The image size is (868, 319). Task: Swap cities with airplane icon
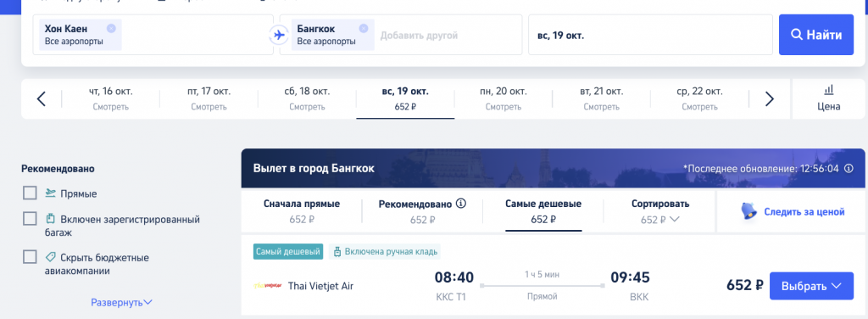(x=278, y=35)
